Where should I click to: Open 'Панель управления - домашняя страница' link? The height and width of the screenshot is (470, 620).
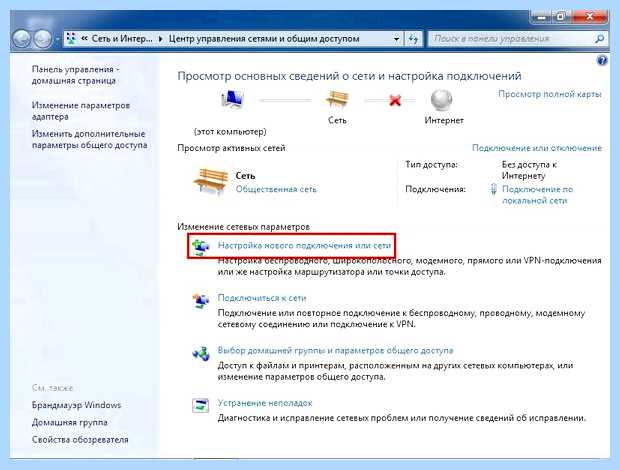75,75
